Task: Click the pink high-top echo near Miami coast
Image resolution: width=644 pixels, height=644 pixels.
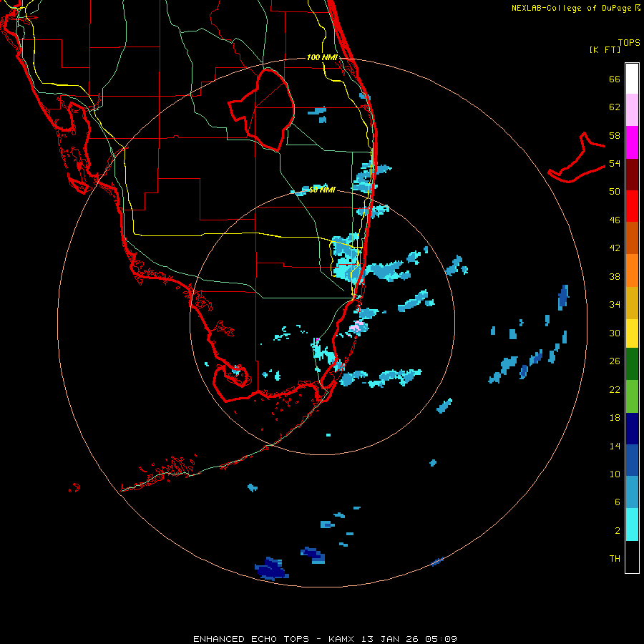Action: coord(358,327)
